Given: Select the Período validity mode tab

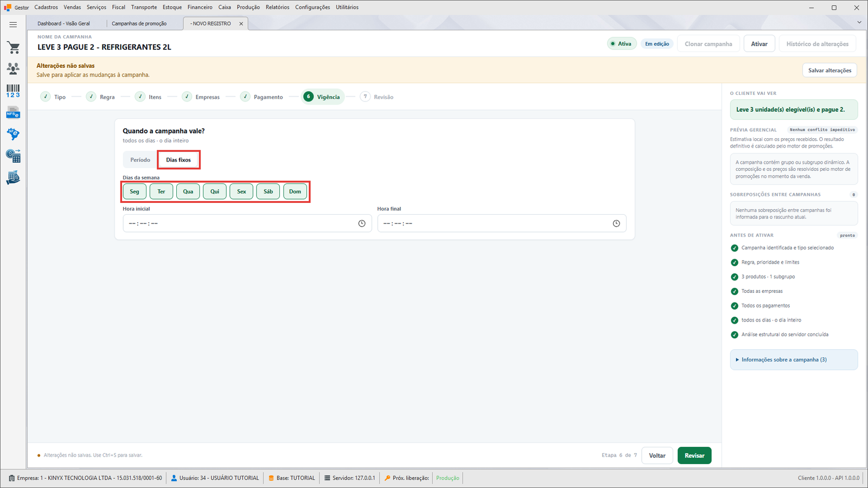Looking at the screenshot, I should (141, 160).
